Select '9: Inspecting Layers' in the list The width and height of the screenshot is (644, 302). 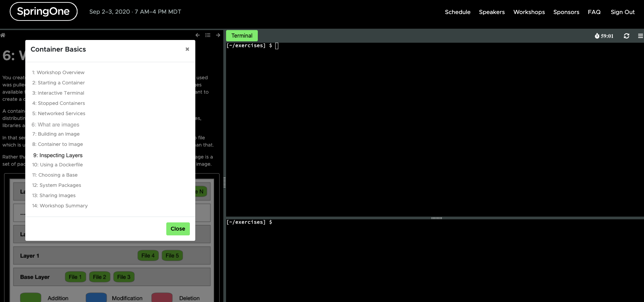(58, 155)
